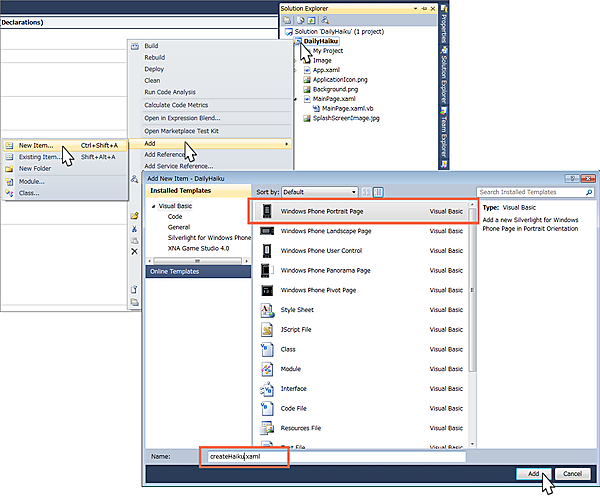This screenshot has width=600, height=498.
Task: Pick the Windows Phone Landscape Page icon
Action: (x=267, y=231)
